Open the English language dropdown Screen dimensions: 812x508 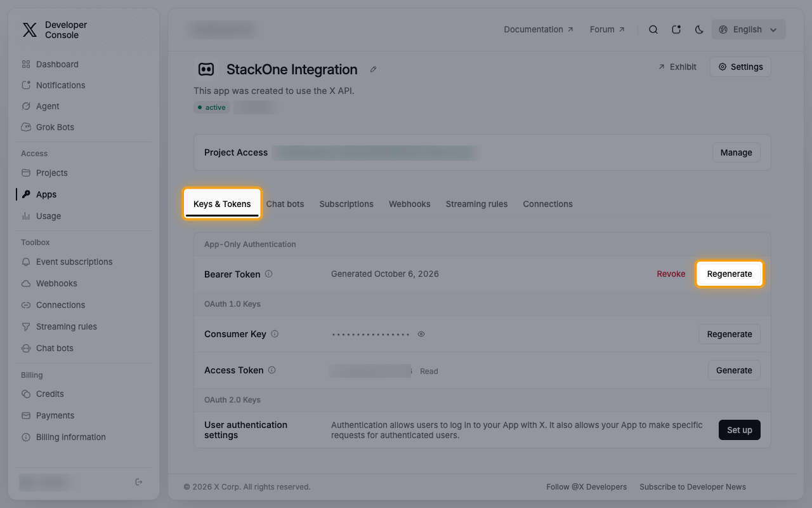pyautogui.click(x=749, y=30)
